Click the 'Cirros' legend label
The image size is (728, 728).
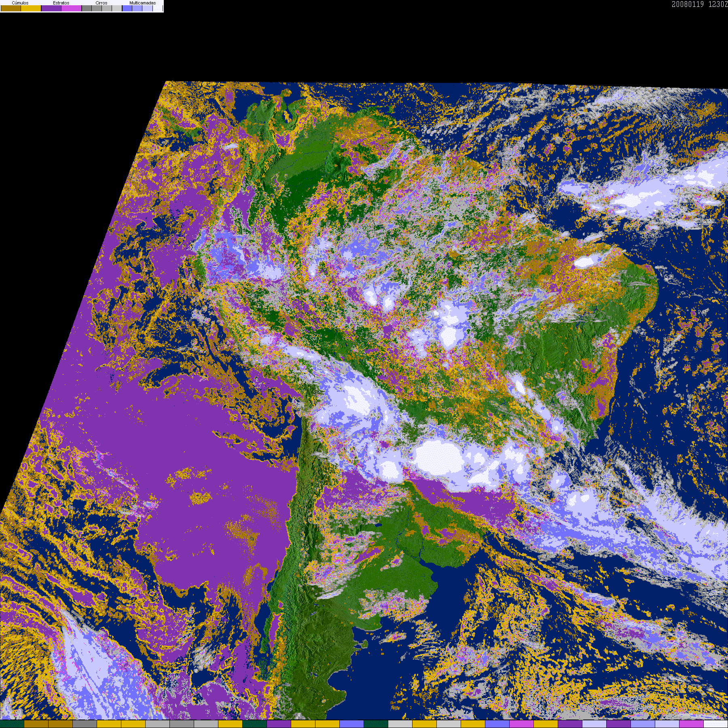[x=102, y=3]
